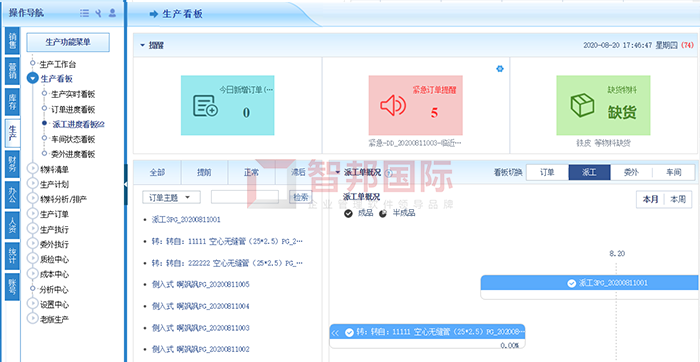The width and height of the screenshot is (700, 362).
Task: Open 订单进度看板 tree item
Action: click(73, 110)
